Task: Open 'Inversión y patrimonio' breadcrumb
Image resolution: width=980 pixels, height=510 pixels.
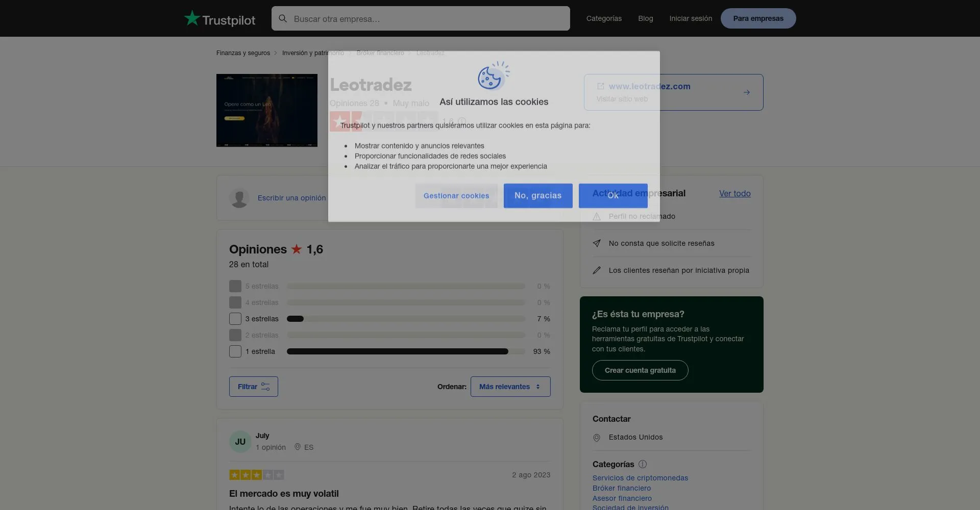Action: point(313,53)
